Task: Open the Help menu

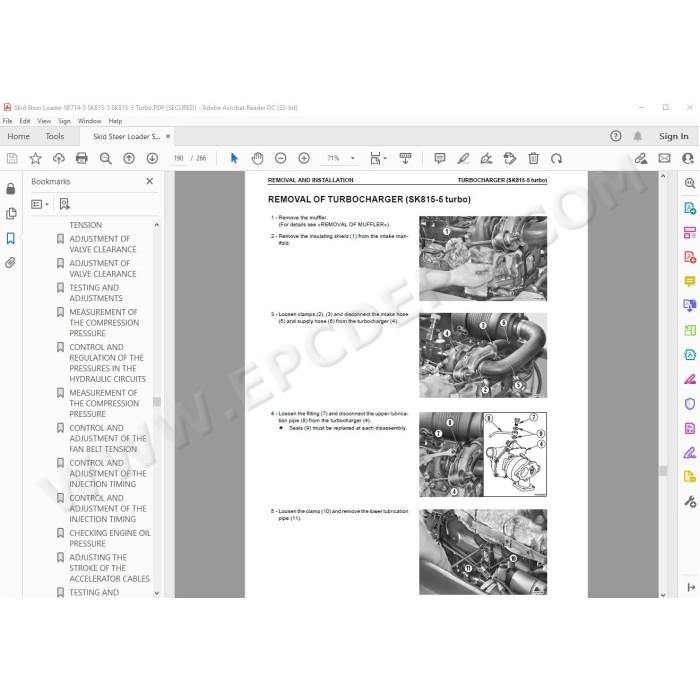Action: coord(115,121)
